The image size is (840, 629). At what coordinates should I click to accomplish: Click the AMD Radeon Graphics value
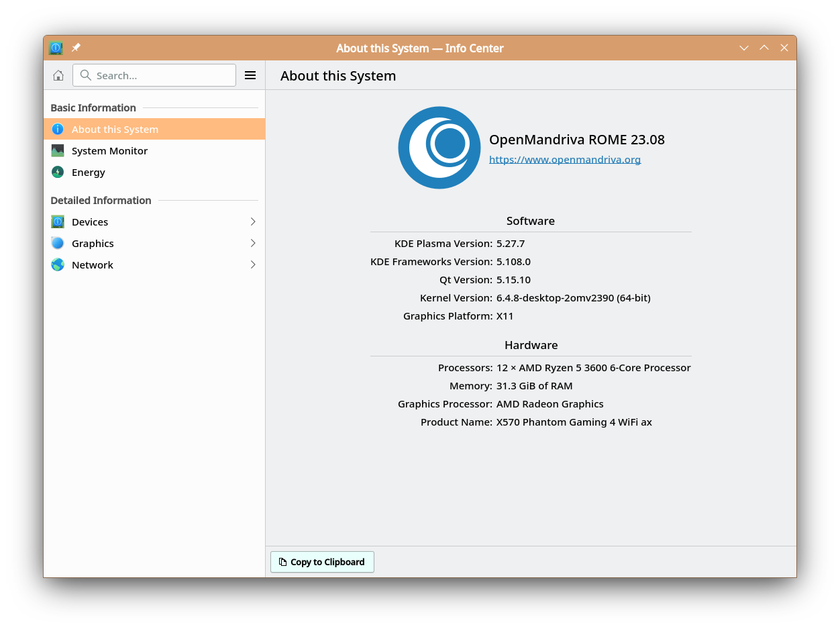550,403
